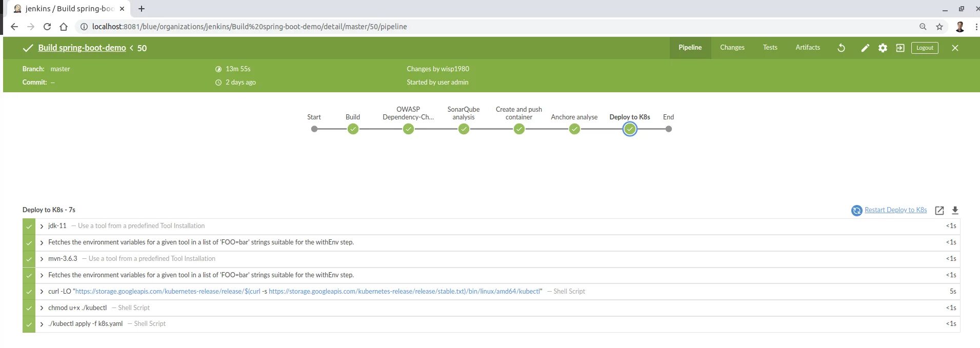Download the stage log icon
Viewport: 980px width, 348px height.
click(x=955, y=210)
